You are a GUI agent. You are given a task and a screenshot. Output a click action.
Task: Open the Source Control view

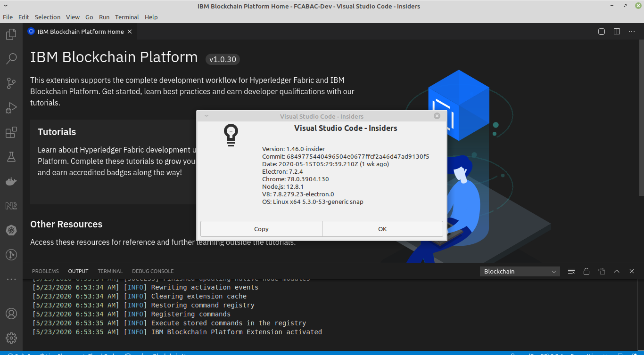point(11,83)
